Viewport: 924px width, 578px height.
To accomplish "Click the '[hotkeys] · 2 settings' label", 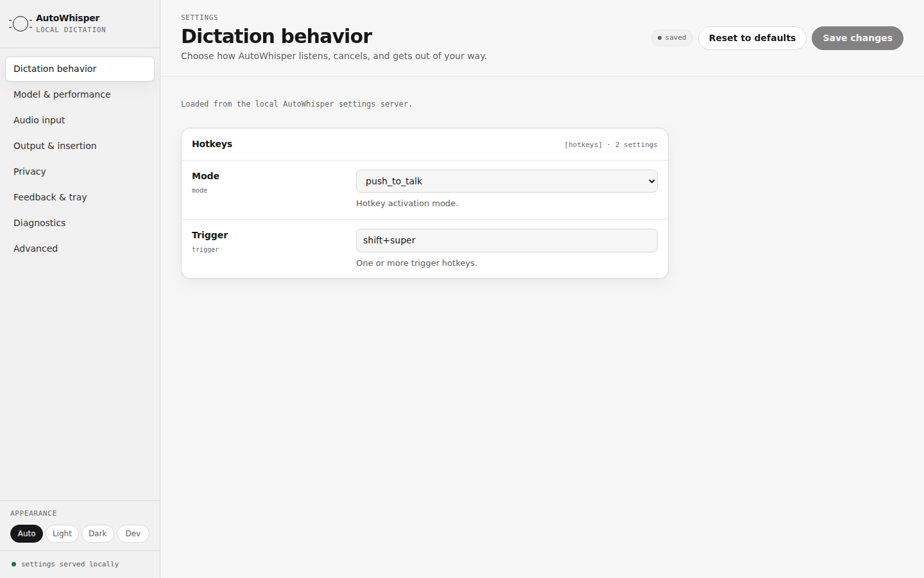I will tap(611, 144).
